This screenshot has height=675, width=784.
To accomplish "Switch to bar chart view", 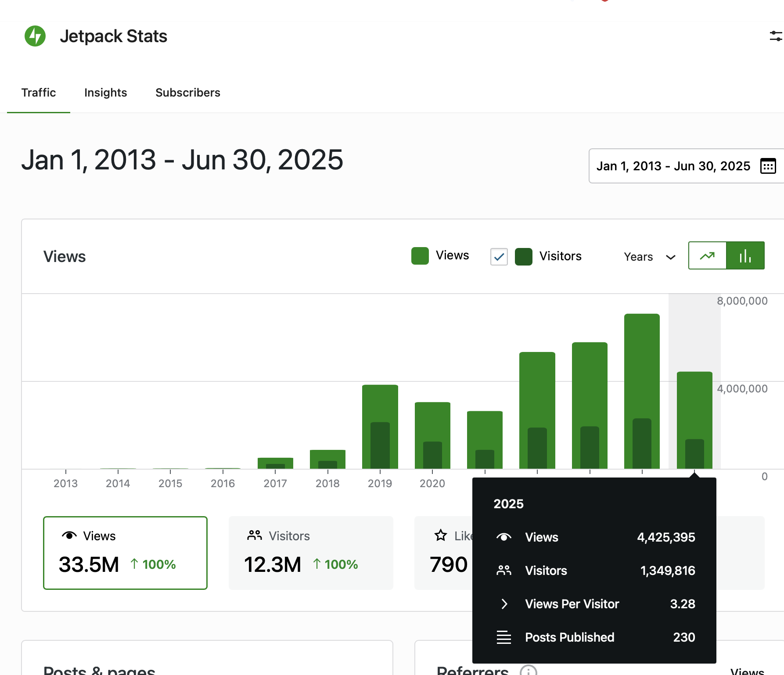I will click(x=745, y=255).
